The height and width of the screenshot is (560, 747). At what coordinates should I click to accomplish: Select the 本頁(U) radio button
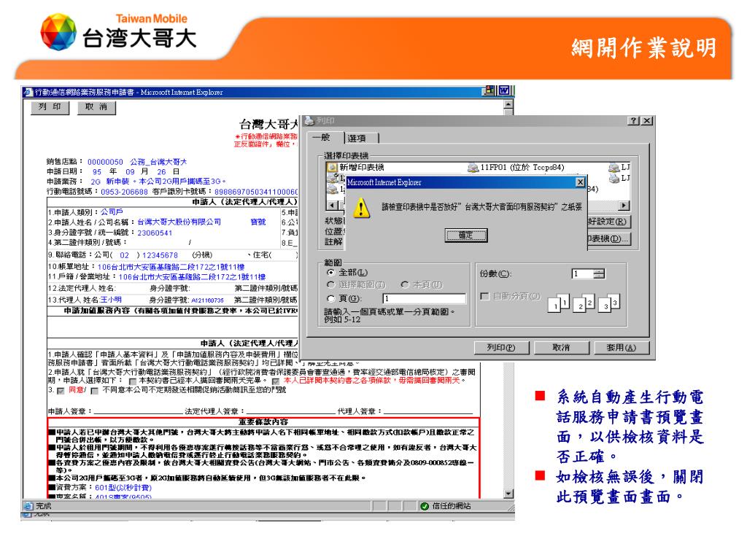pos(405,284)
